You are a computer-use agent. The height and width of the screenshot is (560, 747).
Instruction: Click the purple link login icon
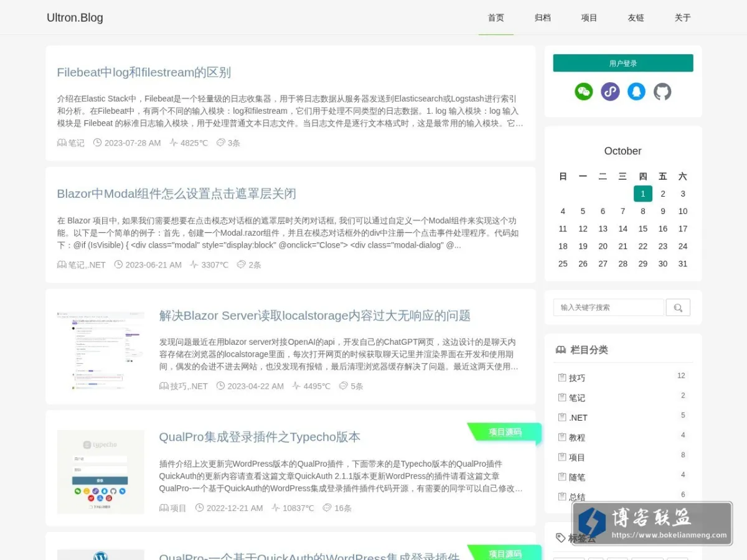point(610,91)
